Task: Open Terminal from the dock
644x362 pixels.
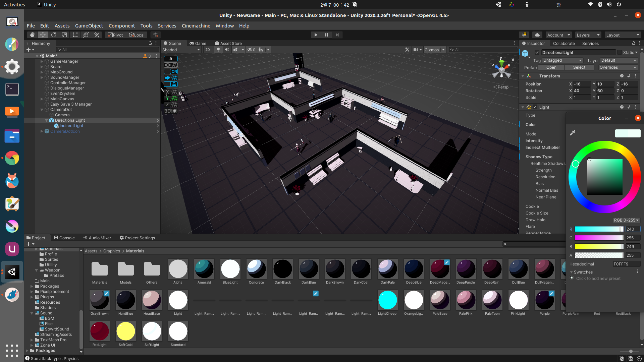Action: [x=12, y=89]
